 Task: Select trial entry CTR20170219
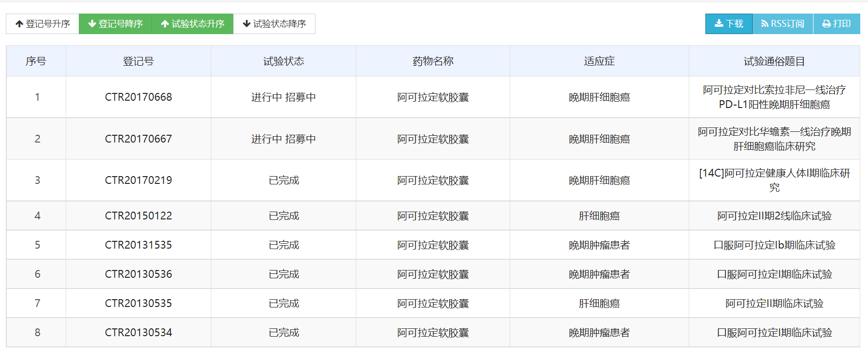(138, 180)
